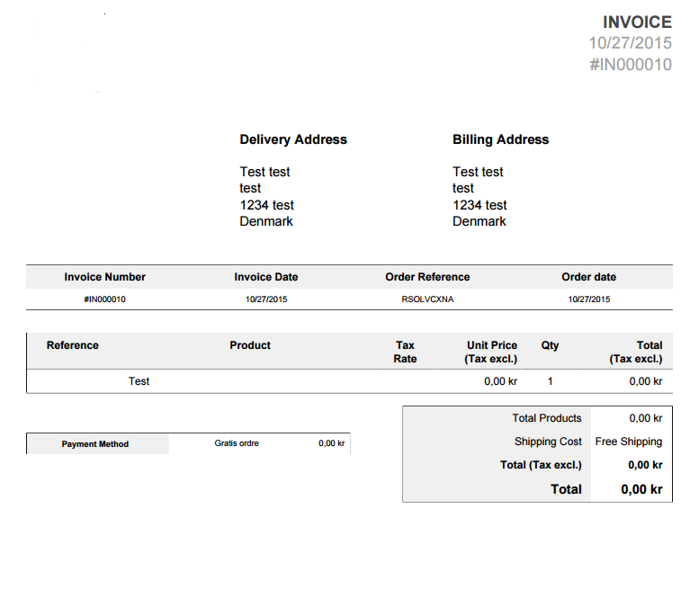Click the Free Shipping value
The image size is (699, 616).
[x=629, y=442]
